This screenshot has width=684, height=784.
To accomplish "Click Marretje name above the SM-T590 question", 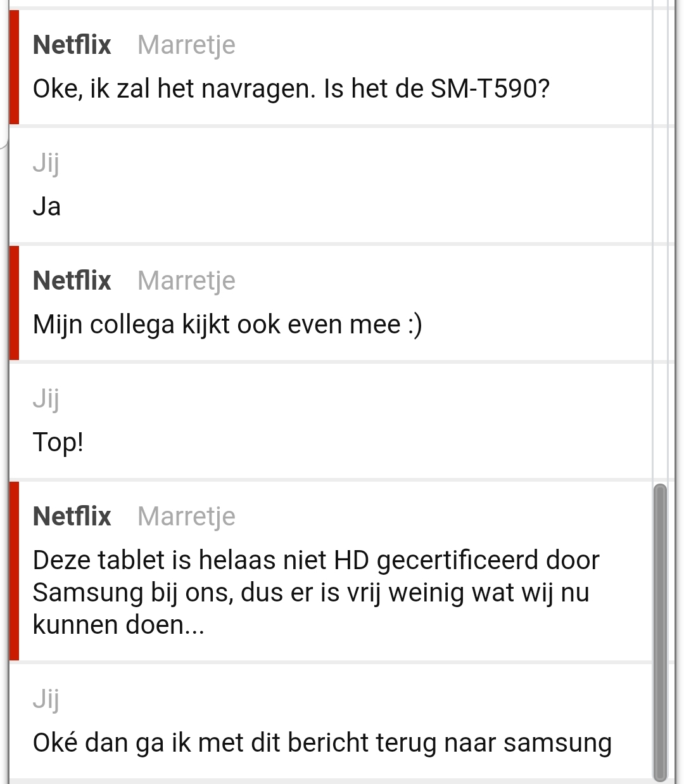I will point(186,45).
